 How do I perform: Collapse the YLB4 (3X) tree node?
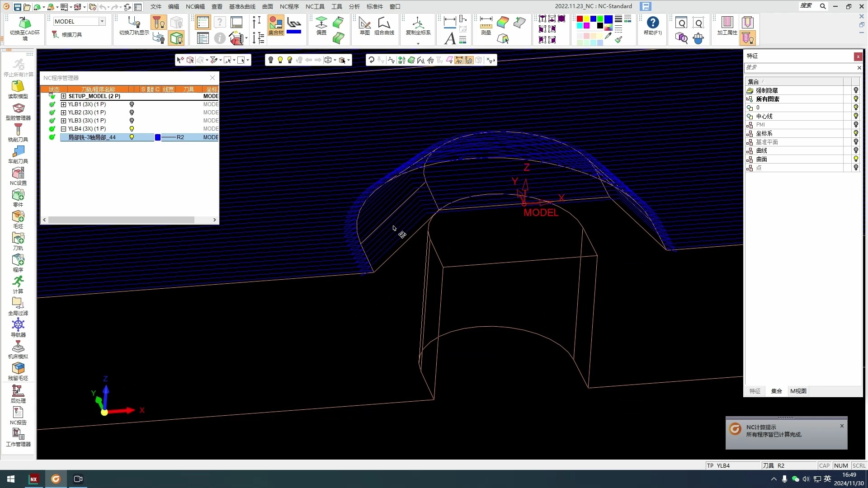coord(63,129)
